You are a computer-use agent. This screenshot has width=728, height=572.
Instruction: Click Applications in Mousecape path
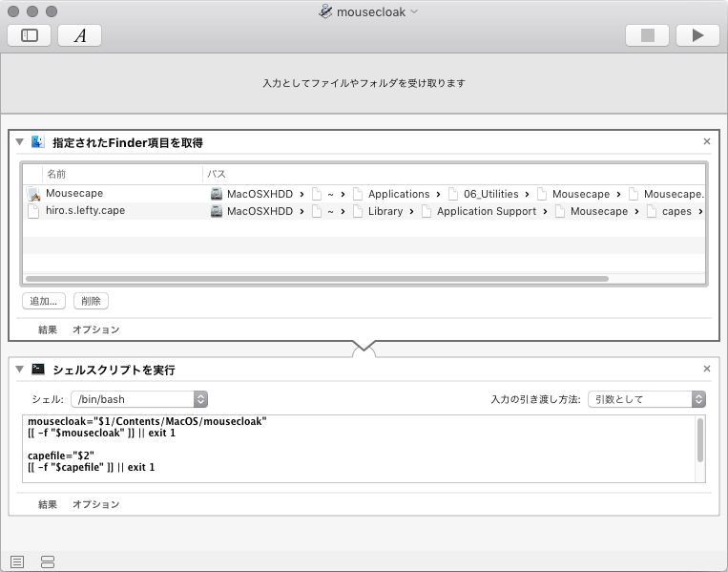(399, 194)
